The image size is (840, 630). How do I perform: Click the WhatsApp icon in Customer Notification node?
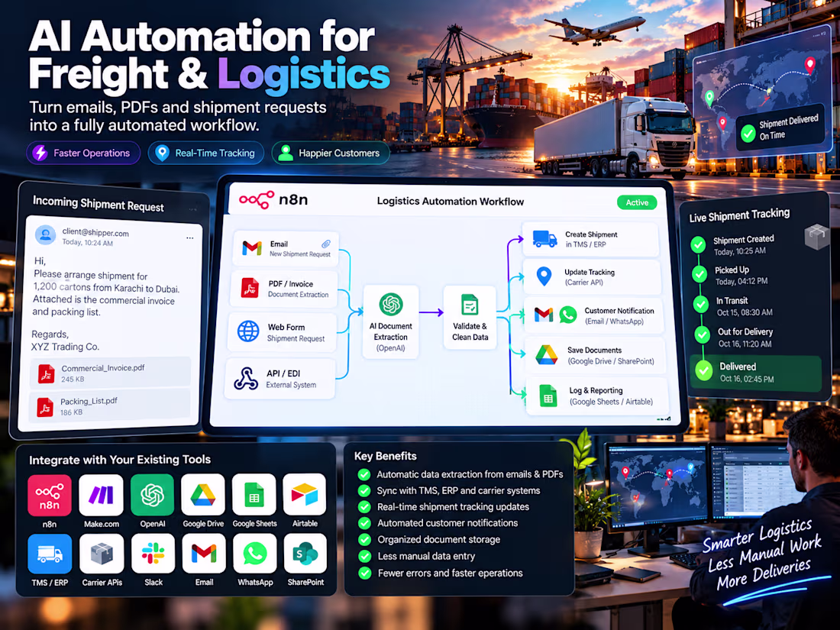(x=568, y=315)
